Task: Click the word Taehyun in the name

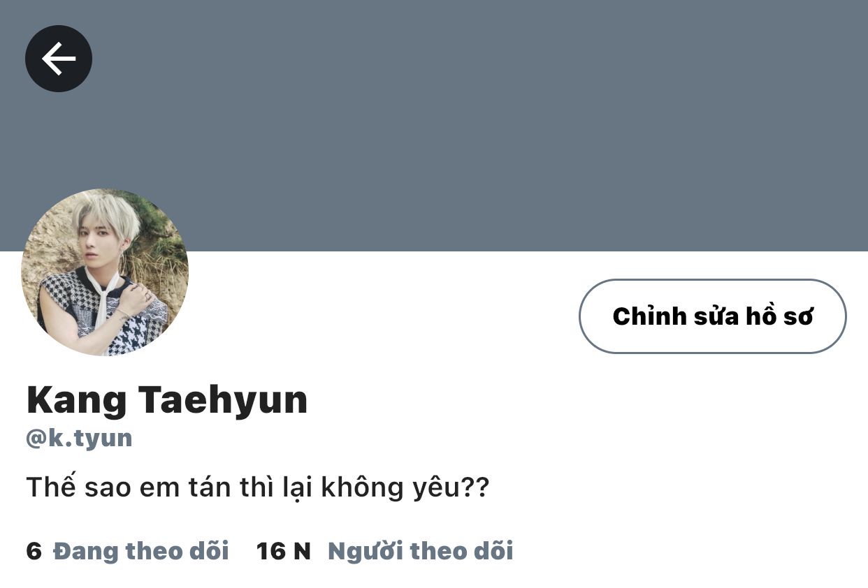Action: click(223, 400)
